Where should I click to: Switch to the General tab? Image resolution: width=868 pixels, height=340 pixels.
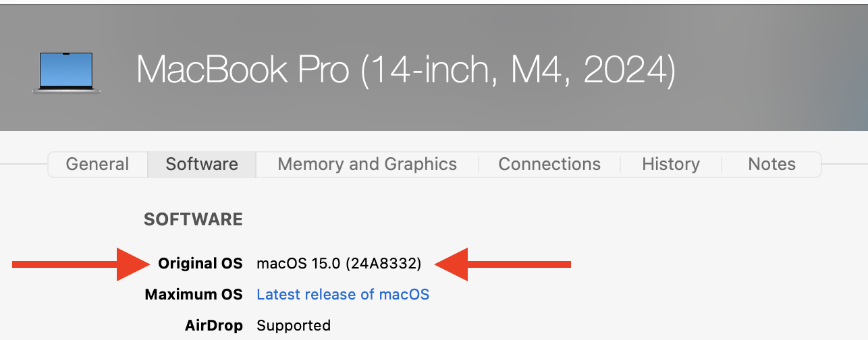(x=97, y=164)
